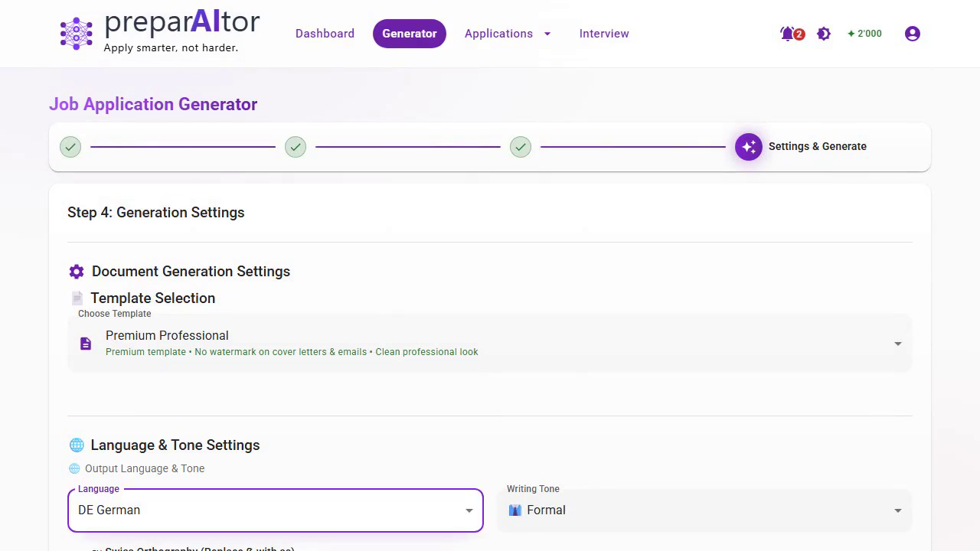Image resolution: width=980 pixels, height=551 pixels.
Task: Go back to first completed step checkmark
Action: pos(70,146)
